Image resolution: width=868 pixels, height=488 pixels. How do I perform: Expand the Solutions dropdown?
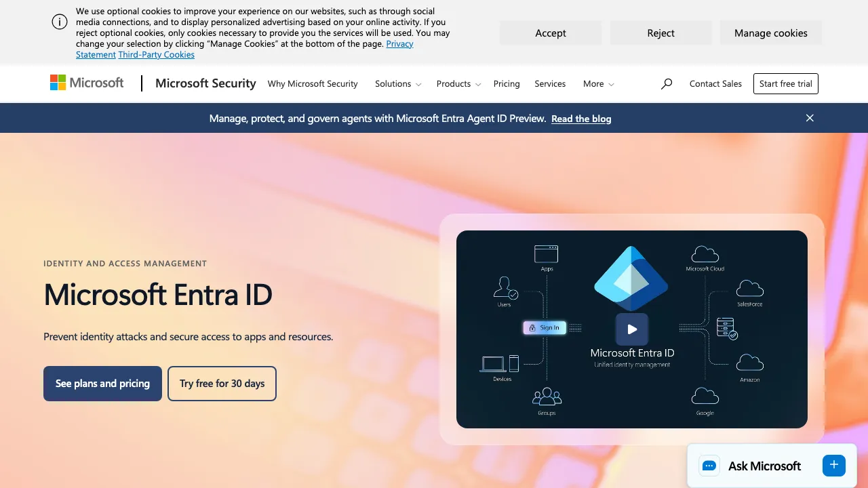point(397,83)
